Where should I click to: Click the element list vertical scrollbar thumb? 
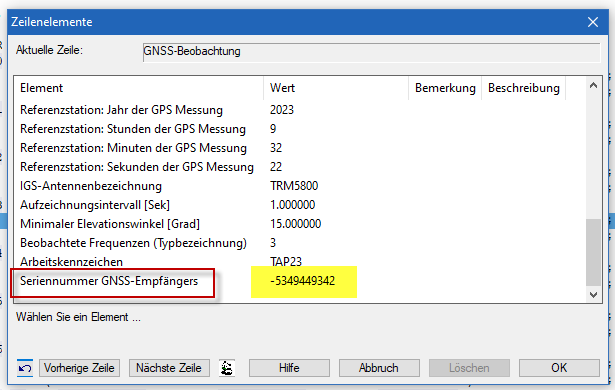click(593, 252)
